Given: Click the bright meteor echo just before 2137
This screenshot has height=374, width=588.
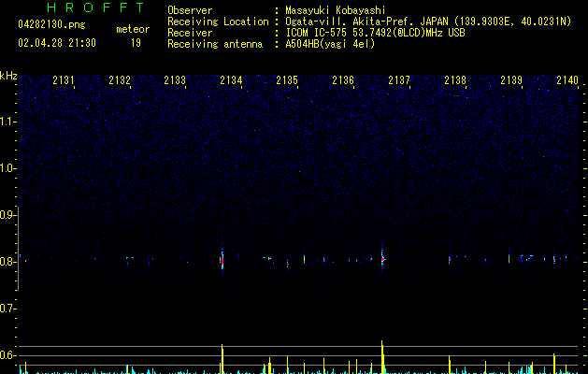Looking at the screenshot, I should tap(382, 258).
